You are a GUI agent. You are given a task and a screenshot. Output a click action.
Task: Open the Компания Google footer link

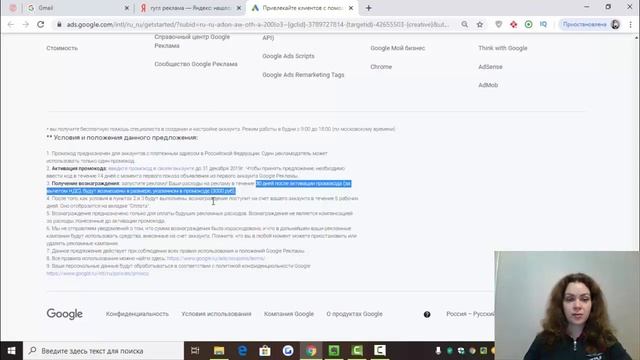pos(289,314)
